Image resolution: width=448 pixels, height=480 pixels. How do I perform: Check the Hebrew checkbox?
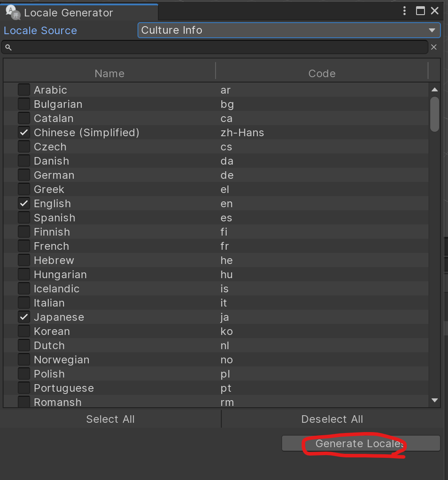24,260
